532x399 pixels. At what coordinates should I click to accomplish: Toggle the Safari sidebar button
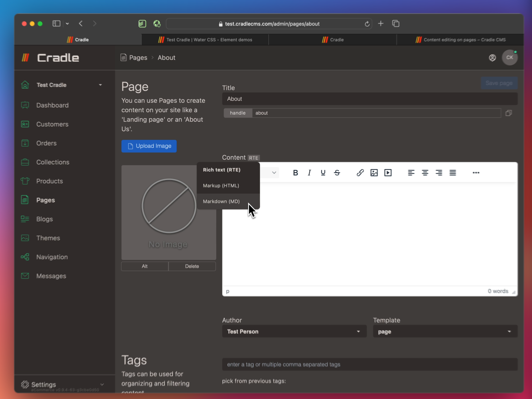coord(56,24)
